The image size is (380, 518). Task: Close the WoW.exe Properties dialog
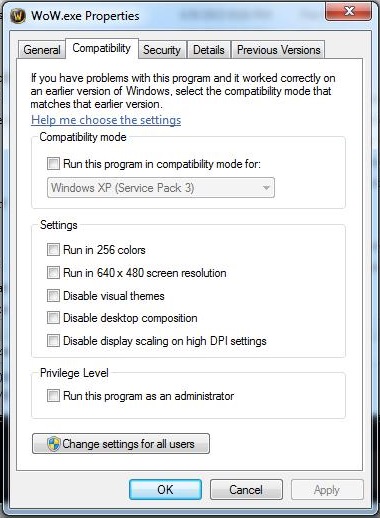pyautogui.click(x=348, y=11)
